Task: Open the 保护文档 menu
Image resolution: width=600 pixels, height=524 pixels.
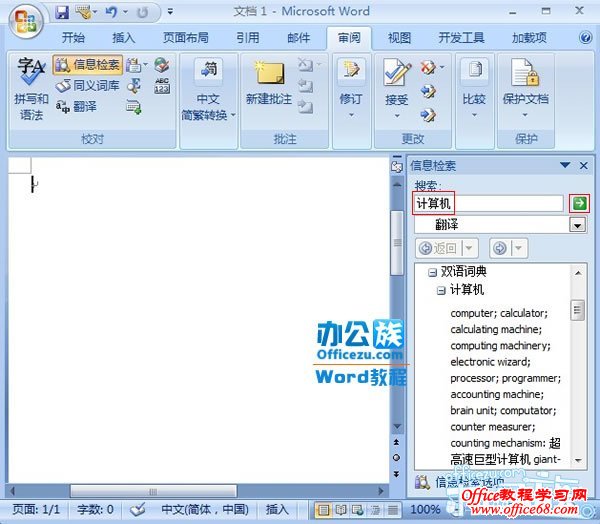Action: coord(525,87)
